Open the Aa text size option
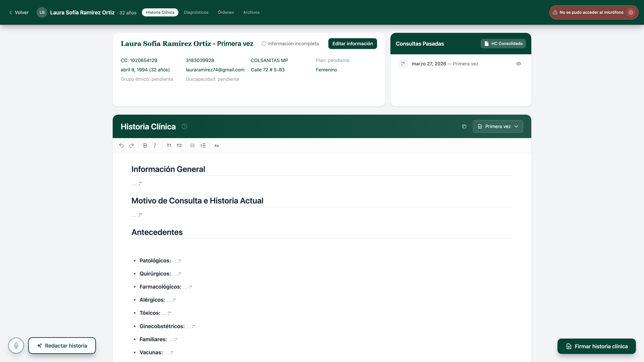 (217, 145)
